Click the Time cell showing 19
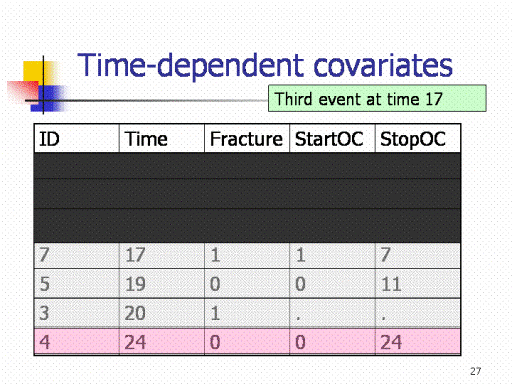Viewport: 512px width, 384px height. (162, 284)
